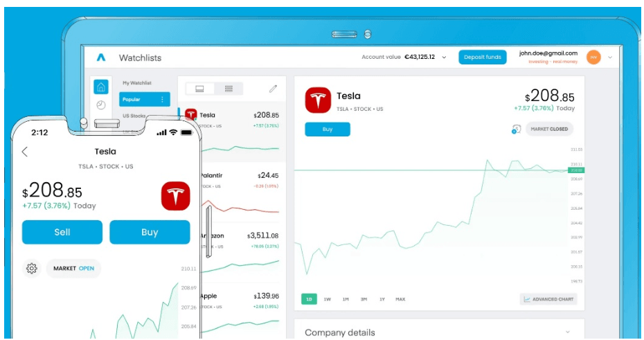Click the price alert icon beside Market Closed
The height and width of the screenshot is (340, 644).
tap(516, 129)
